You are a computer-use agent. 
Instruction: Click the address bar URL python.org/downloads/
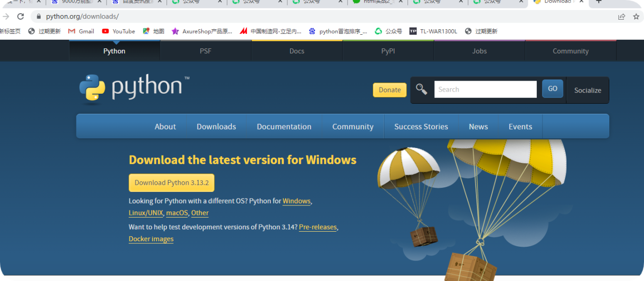(83, 17)
